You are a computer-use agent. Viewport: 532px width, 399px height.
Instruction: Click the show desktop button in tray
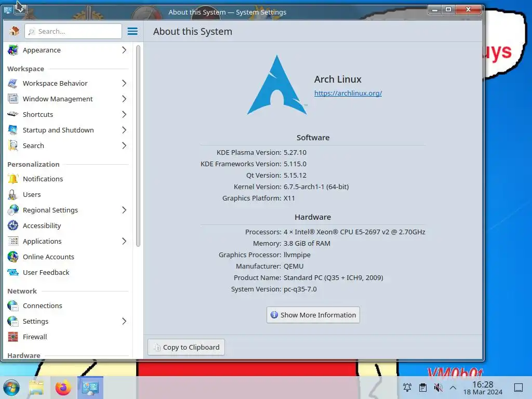coord(518,388)
